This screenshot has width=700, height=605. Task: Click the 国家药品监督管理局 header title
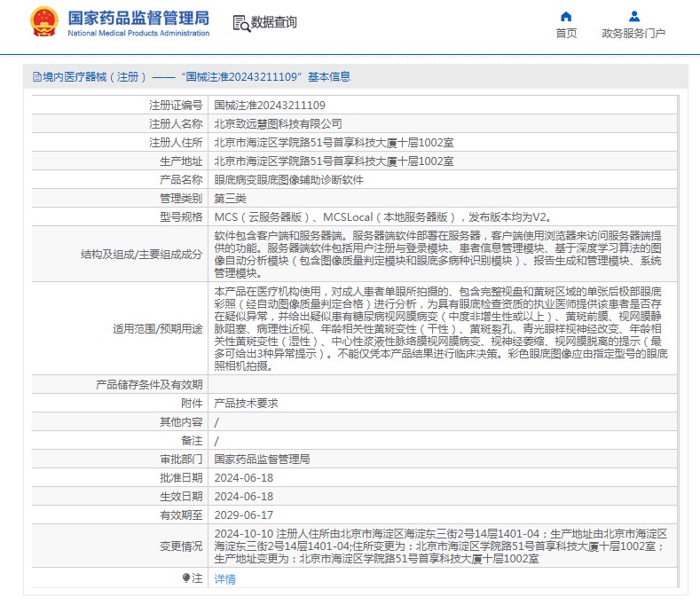138,18
